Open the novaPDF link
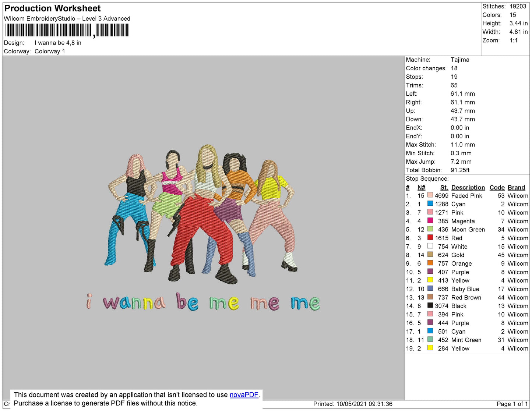This screenshot has height=411, width=532. point(244,395)
